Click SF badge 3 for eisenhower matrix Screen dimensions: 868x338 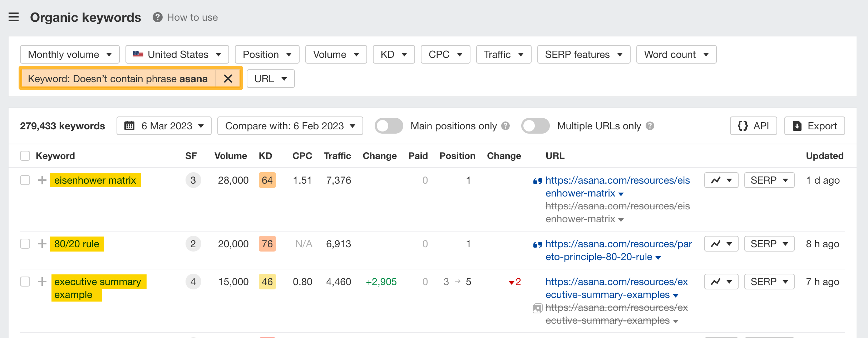tap(193, 180)
